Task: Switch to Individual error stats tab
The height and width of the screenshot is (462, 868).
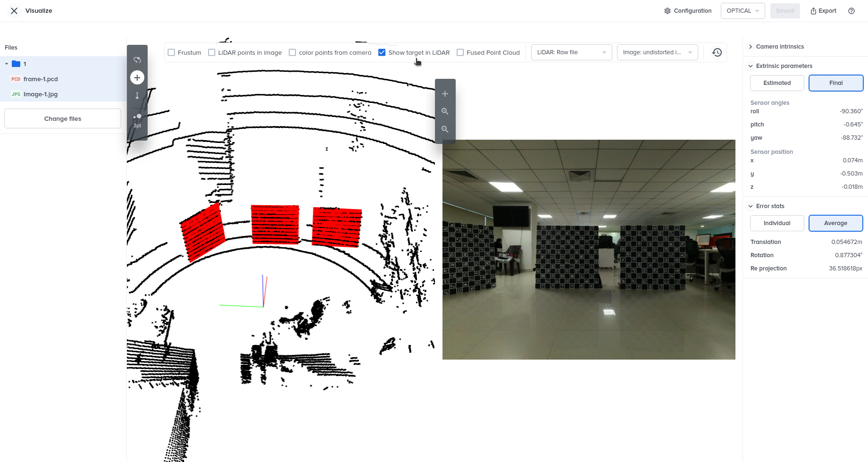Action: point(777,223)
